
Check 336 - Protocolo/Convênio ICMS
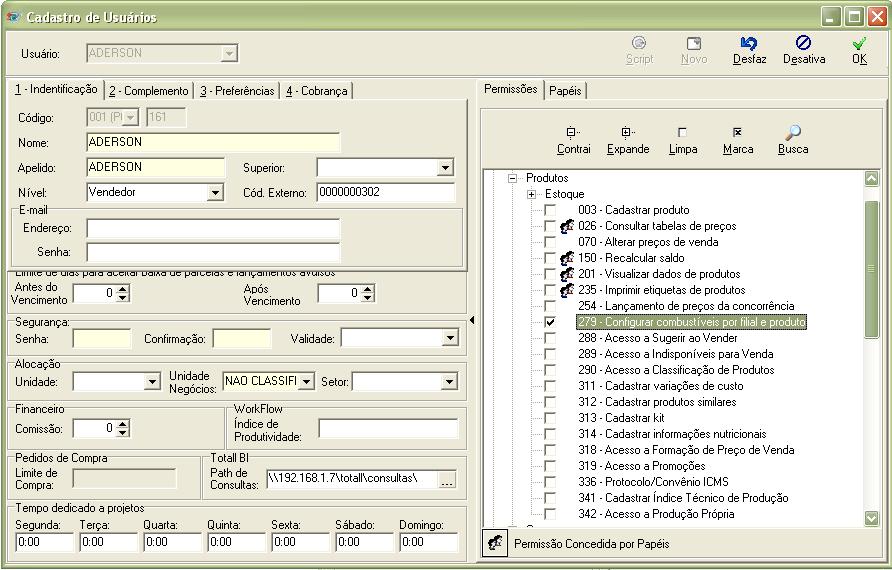[550, 482]
